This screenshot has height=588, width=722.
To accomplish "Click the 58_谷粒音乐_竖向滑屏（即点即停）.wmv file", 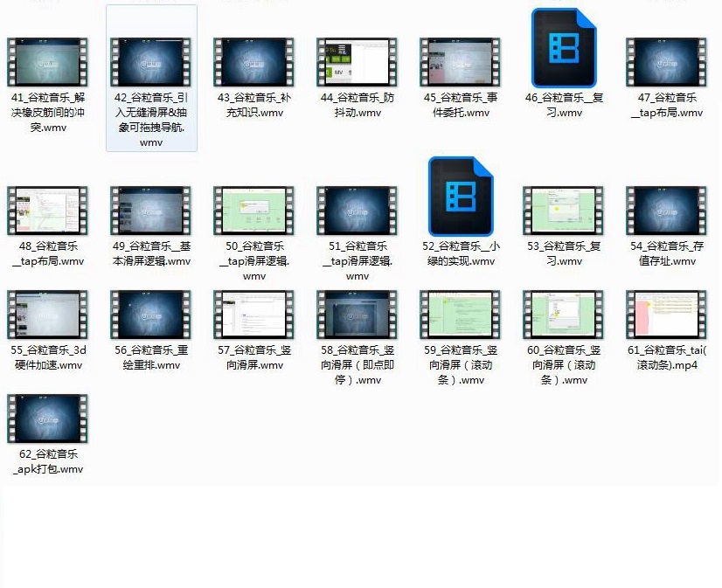I will pos(357,315).
